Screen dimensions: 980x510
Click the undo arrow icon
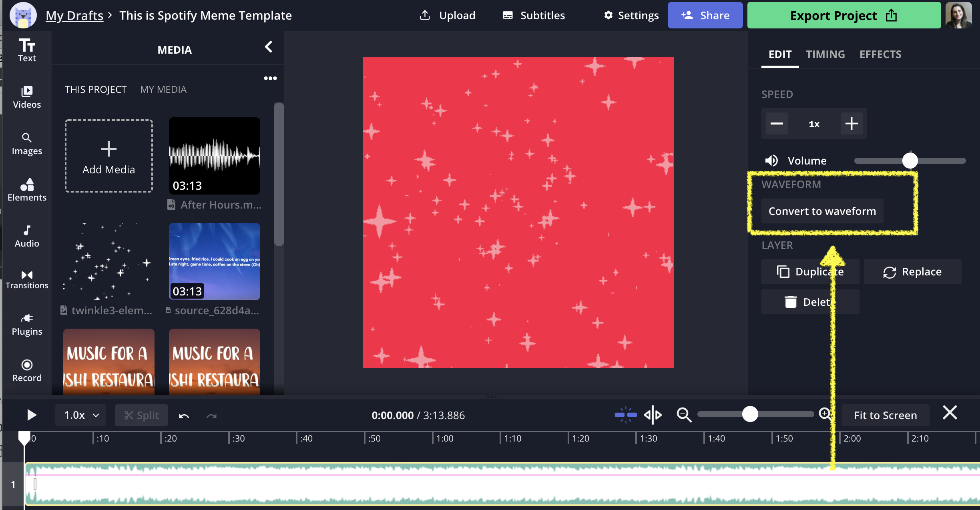184,416
